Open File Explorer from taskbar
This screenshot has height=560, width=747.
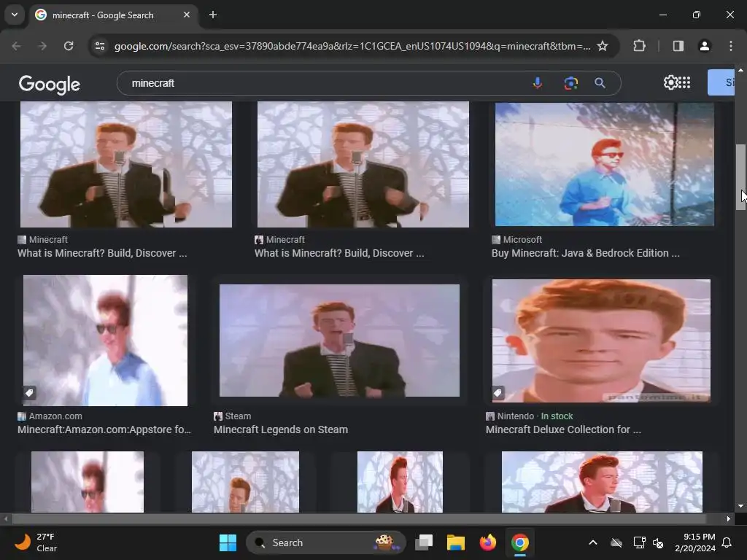click(455, 542)
